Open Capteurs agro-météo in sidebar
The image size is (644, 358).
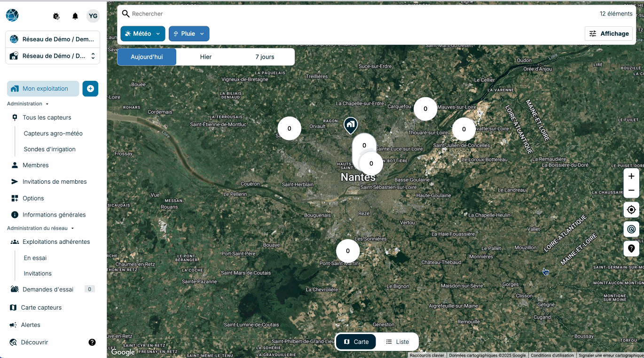[x=53, y=133]
